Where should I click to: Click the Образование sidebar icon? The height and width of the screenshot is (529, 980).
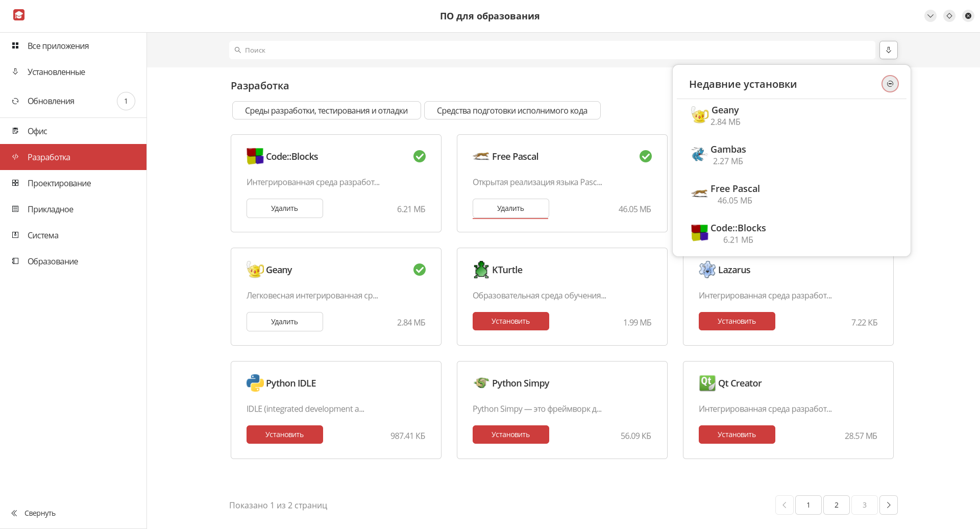(x=15, y=261)
